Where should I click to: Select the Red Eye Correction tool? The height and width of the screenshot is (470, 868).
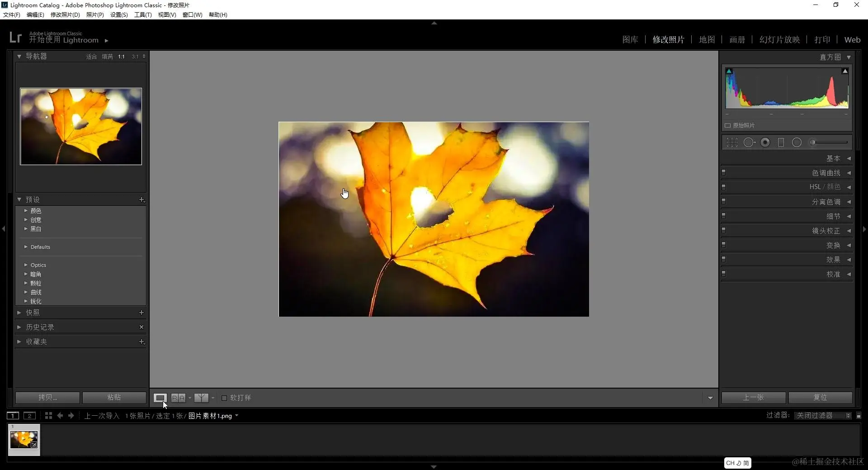[765, 142]
